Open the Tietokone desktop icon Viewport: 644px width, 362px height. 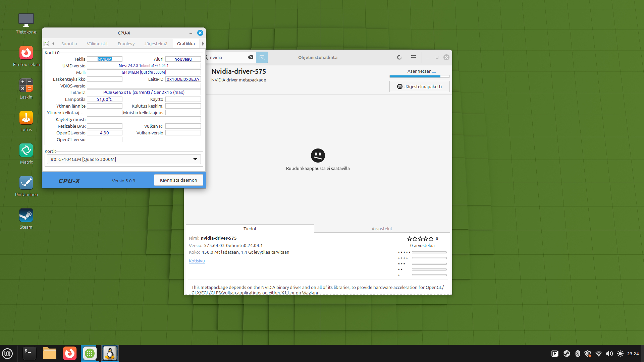26,23
